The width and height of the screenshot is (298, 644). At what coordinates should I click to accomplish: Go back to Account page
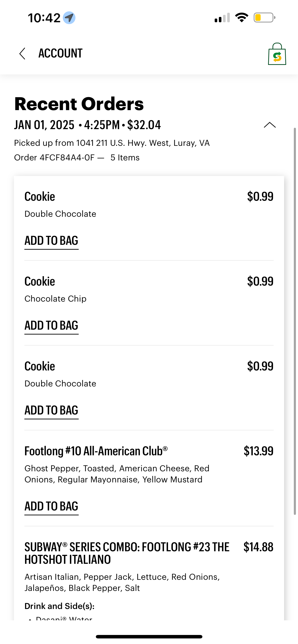coord(60,54)
